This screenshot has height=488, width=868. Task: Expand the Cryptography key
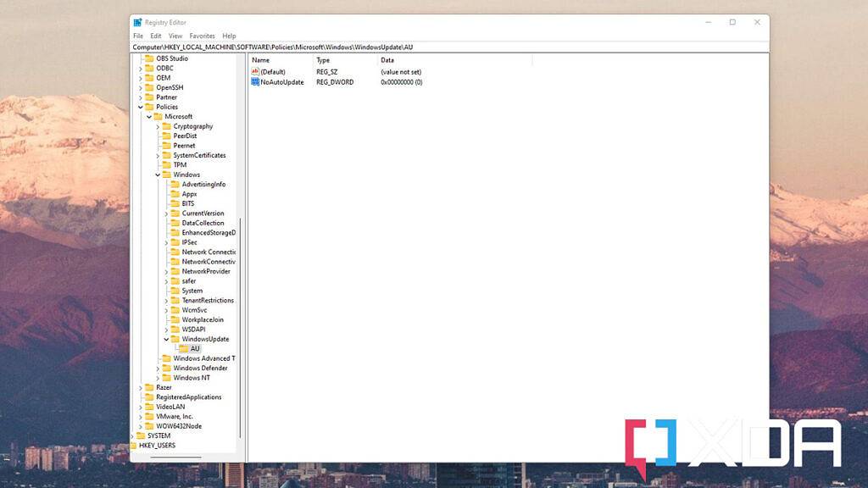(159, 125)
